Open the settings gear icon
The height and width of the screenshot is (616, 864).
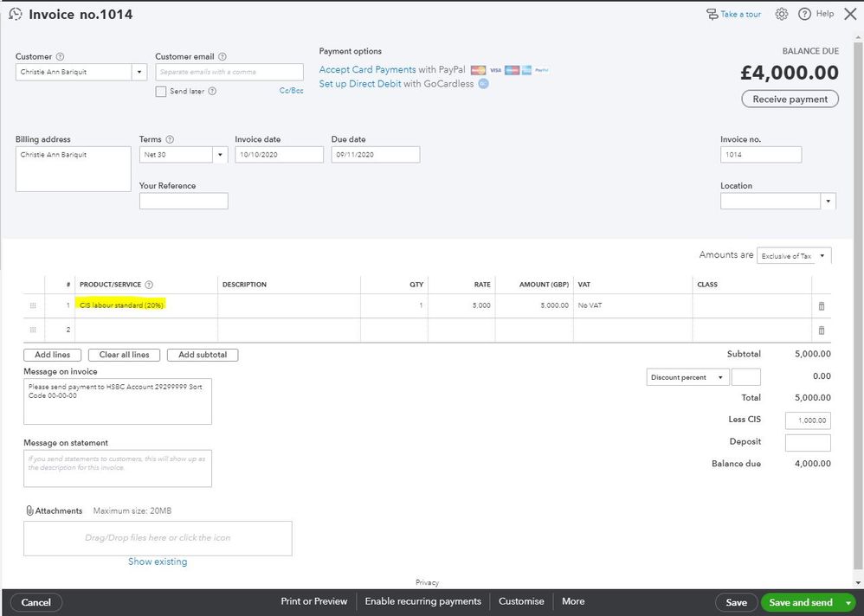[x=782, y=14]
